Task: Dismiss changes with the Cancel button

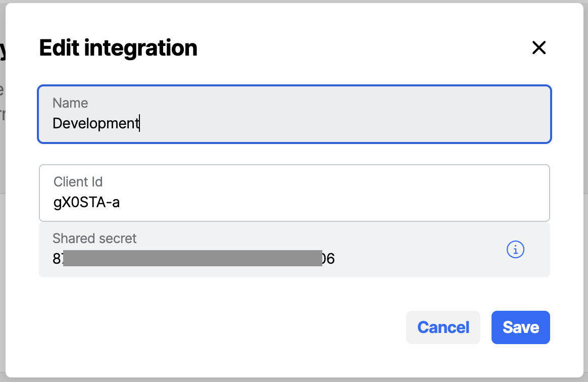Action: click(x=443, y=327)
